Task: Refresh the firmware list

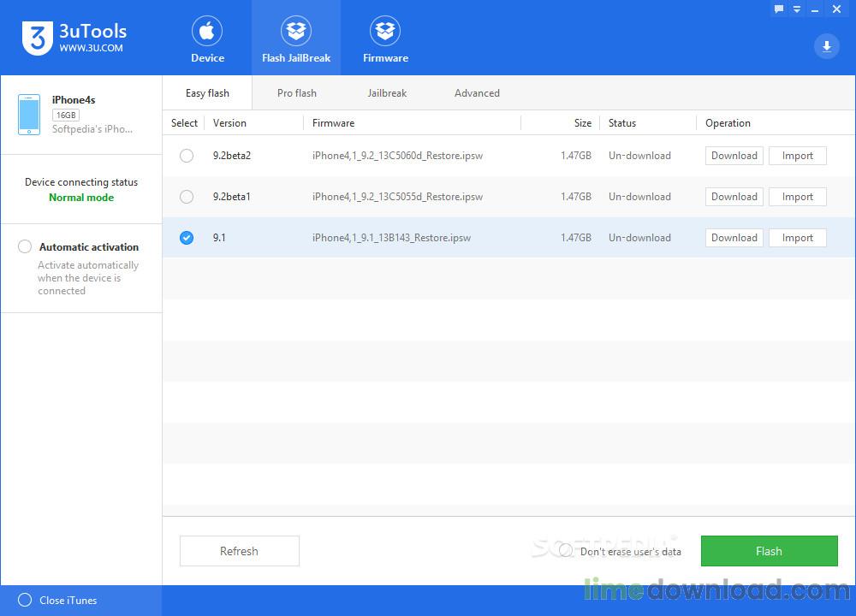Action: pos(239,551)
